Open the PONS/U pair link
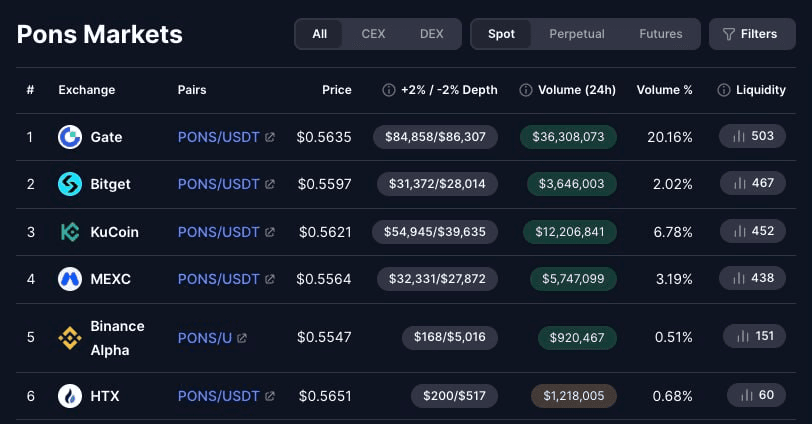 click(205, 338)
